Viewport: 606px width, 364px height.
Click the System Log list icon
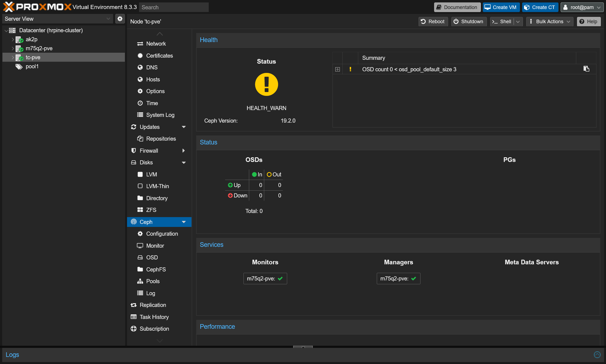click(140, 115)
